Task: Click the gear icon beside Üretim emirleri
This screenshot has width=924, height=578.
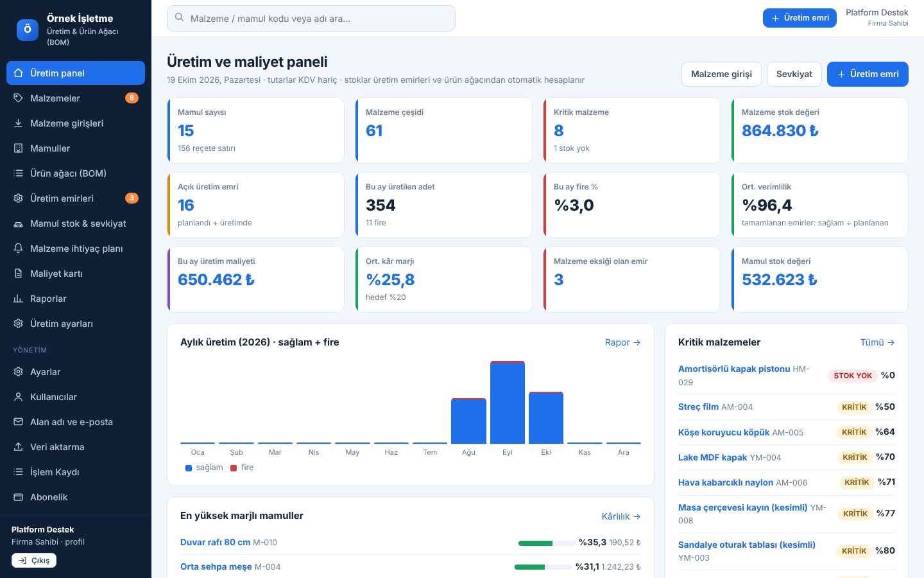Action: [19, 198]
